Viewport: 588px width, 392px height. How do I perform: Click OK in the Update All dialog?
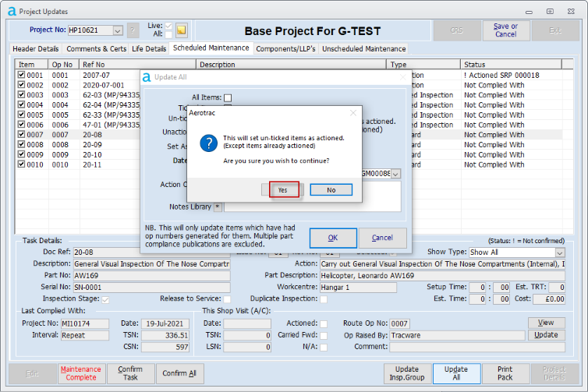tap(333, 238)
